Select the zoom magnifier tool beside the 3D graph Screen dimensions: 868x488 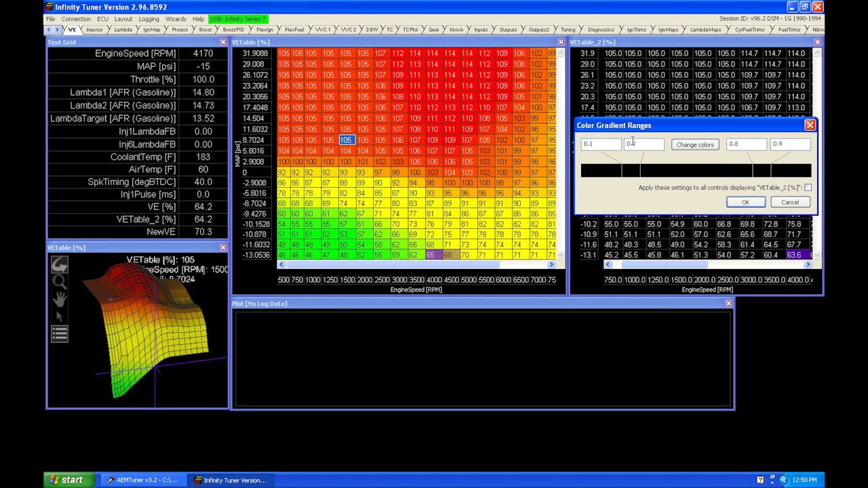click(x=59, y=281)
